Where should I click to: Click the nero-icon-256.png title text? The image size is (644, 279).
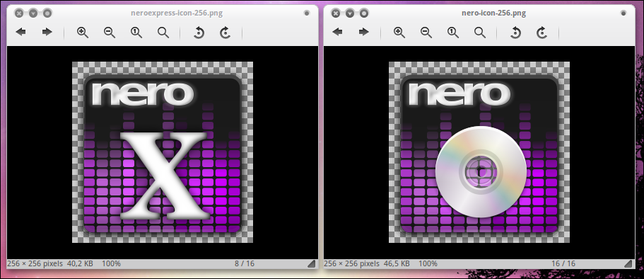[x=493, y=13]
